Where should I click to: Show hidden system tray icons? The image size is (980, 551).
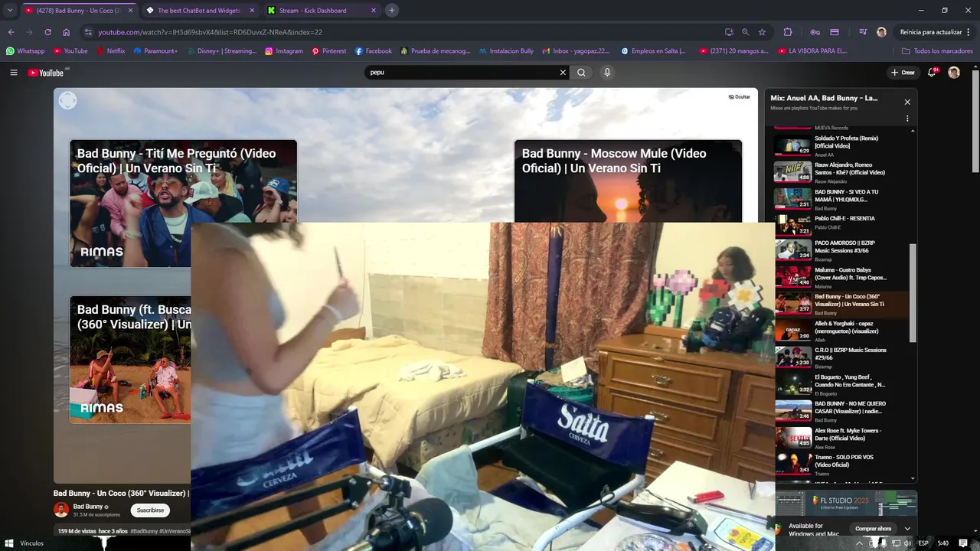(859, 543)
